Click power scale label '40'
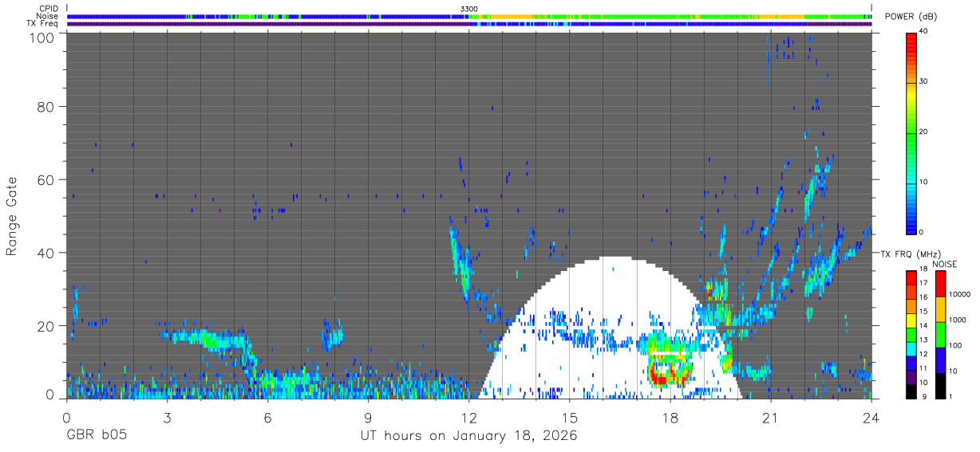The image size is (980, 452). pyautogui.click(x=924, y=32)
